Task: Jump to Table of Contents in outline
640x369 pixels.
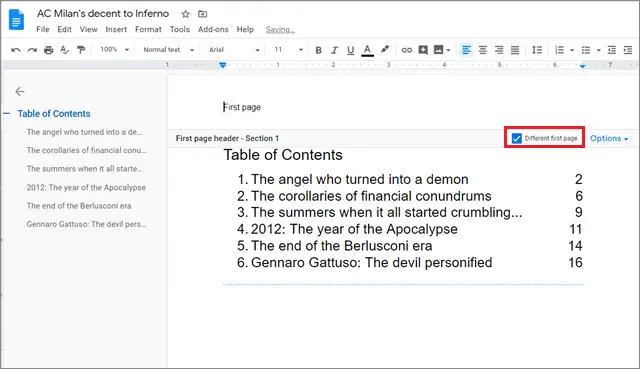Action: pyautogui.click(x=54, y=114)
